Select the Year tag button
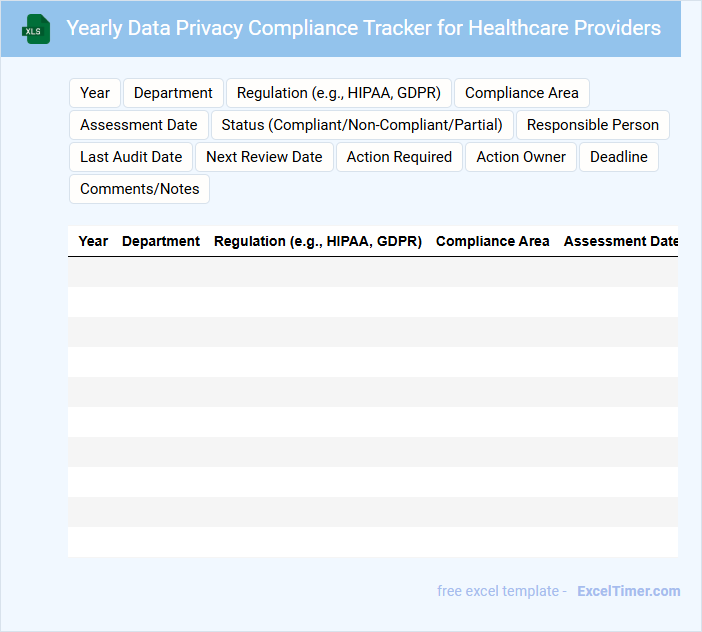The height and width of the screenshot is (632, 702). (95, 93)
